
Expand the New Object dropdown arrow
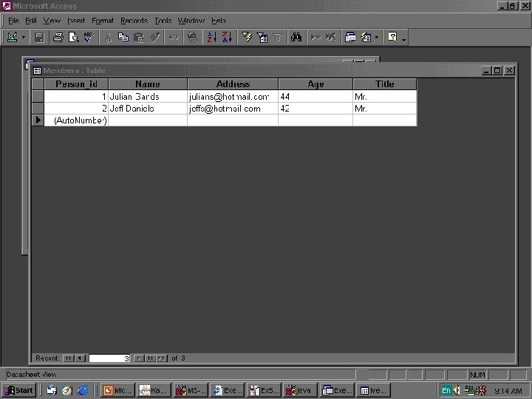376,37
